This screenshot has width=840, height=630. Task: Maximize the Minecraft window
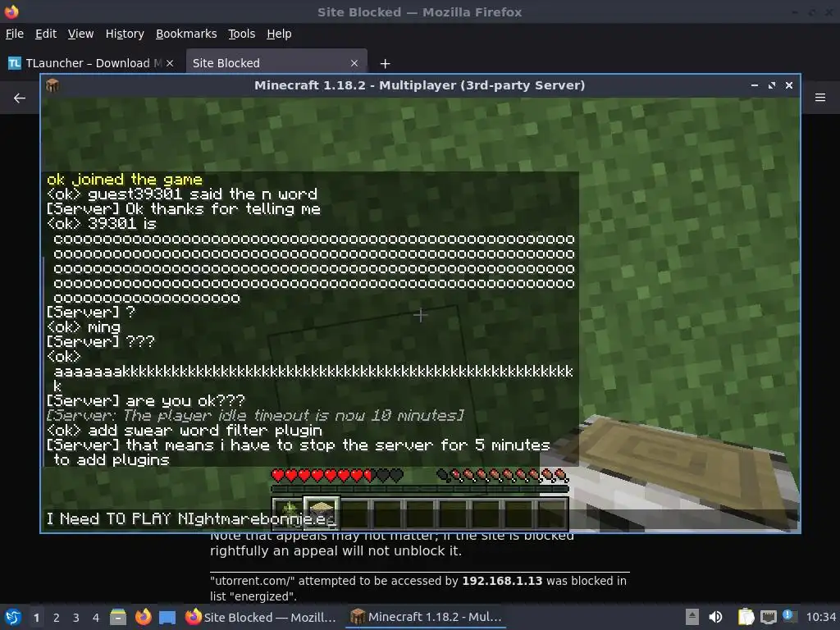pos(771,85)
